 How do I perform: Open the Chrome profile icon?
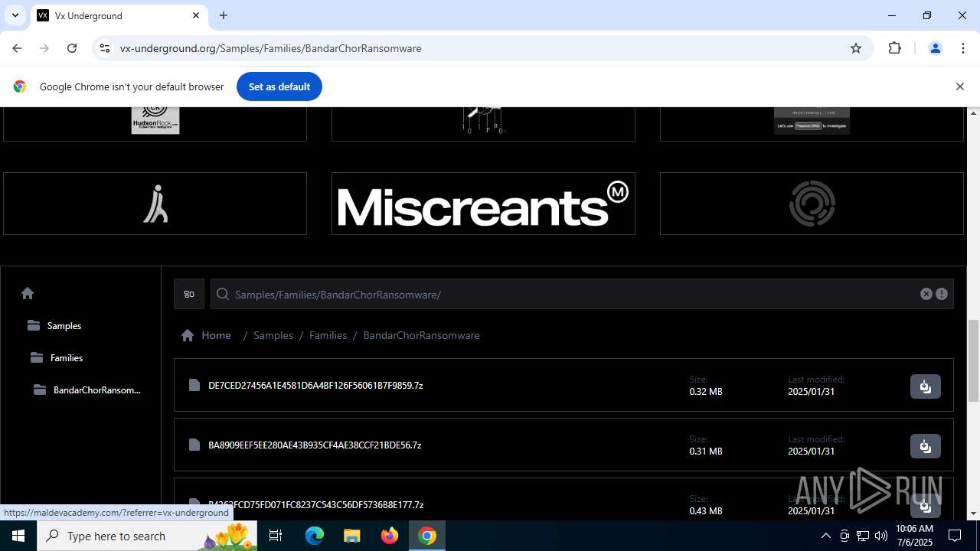tap(935, 48)
